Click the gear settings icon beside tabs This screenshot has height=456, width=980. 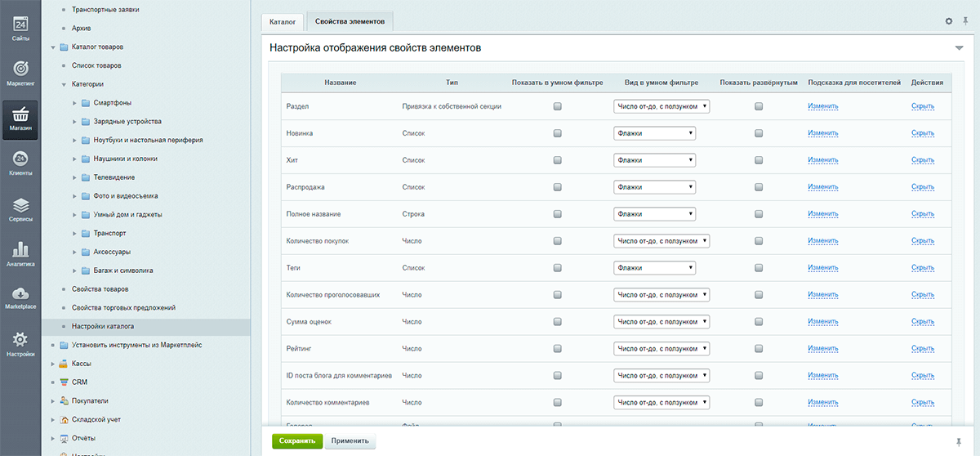click(x=948, y=21)
